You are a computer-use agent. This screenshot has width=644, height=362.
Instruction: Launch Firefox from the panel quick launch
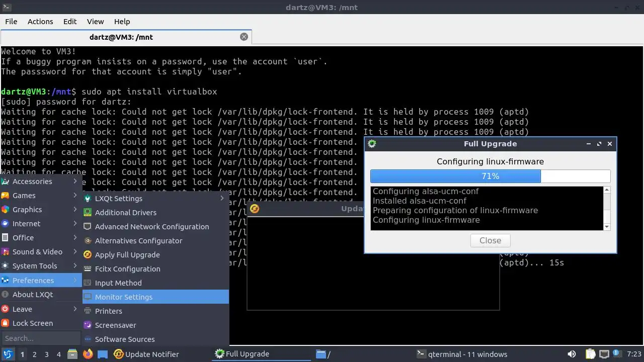pyautogui.click(x=88, y=354)
